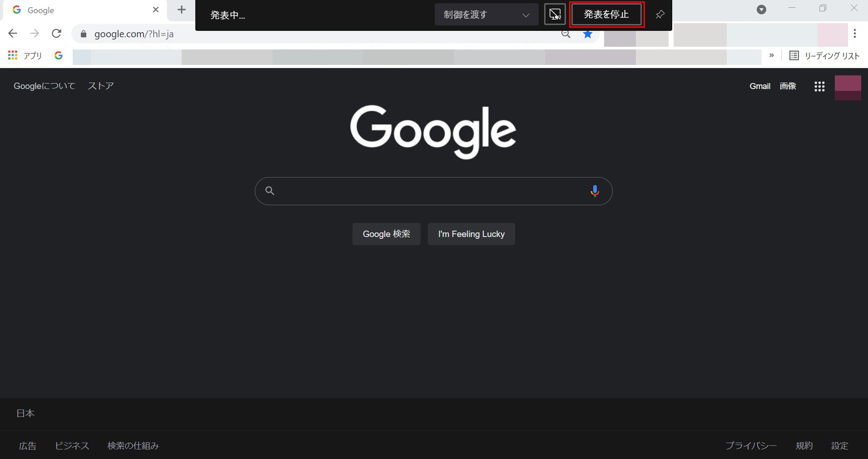Start voice search with the microphone icon
This screenshot has width=868, height=459.
[595, 191]
